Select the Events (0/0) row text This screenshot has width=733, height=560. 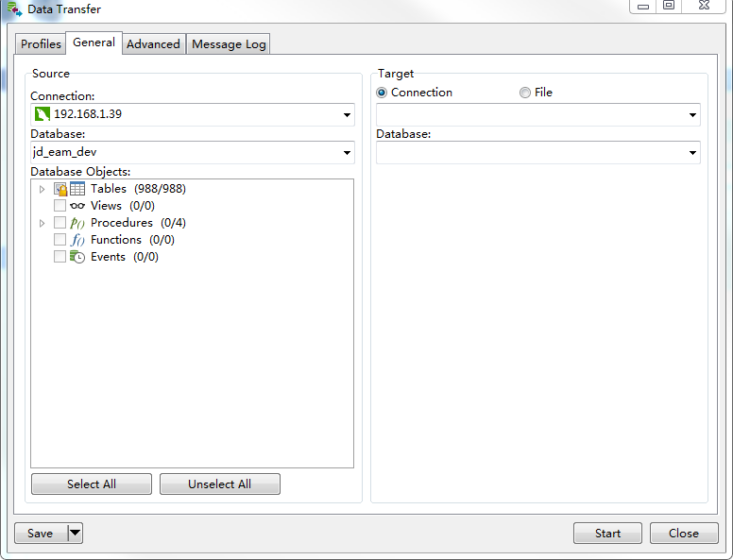125,257
